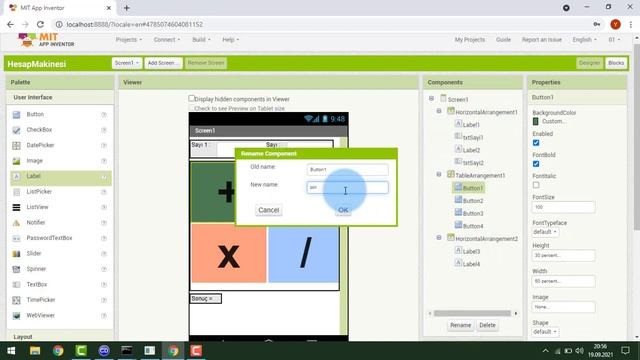Open File Explorer from taskbar

(x=35, y=351)
